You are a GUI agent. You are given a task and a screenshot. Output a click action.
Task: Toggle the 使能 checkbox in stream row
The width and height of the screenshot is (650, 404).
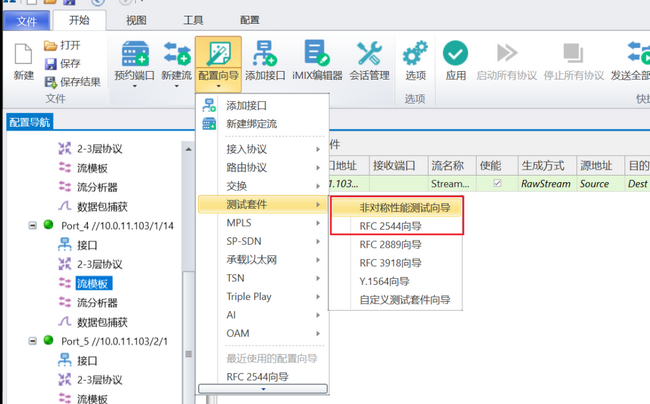click(497, 184)
